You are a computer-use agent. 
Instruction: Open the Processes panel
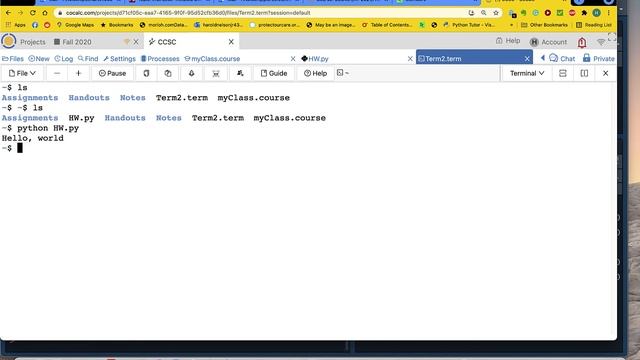tap(160, 59)
